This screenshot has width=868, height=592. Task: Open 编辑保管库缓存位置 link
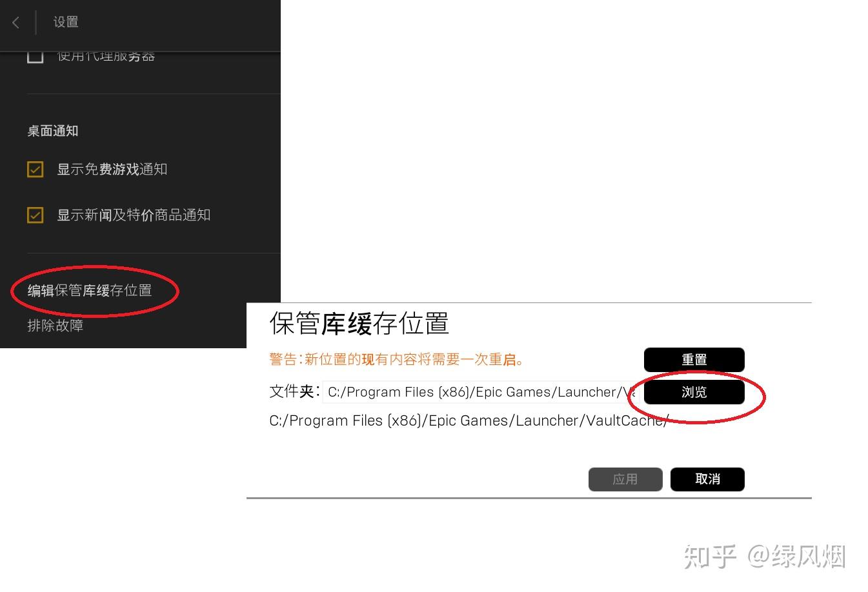click(x=90, y=291)
